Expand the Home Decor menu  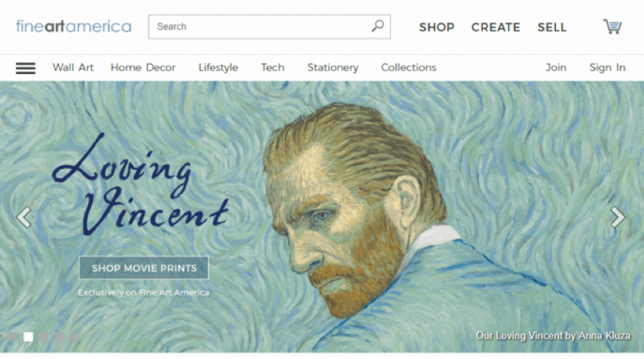(x=143, y=68)
